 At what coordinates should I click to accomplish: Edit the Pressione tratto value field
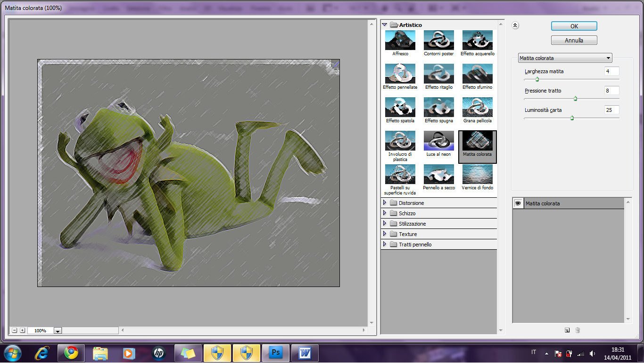(x=612, y=91)
